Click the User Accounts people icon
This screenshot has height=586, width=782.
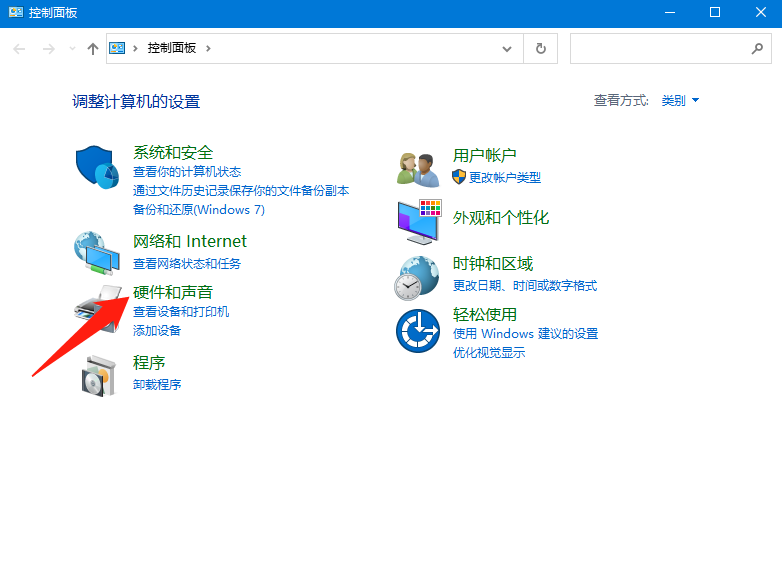tap(418, 168)
